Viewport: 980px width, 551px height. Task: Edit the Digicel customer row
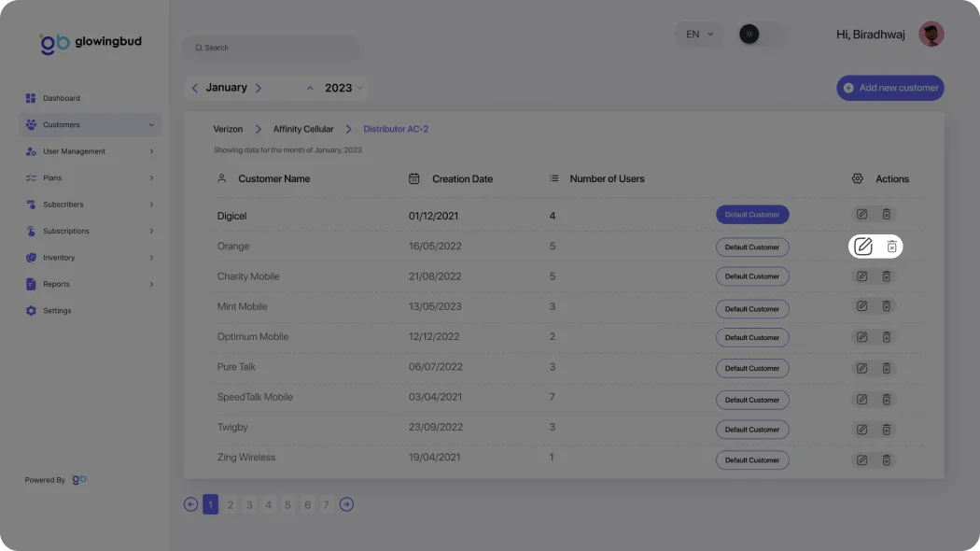tap(861, 215)
